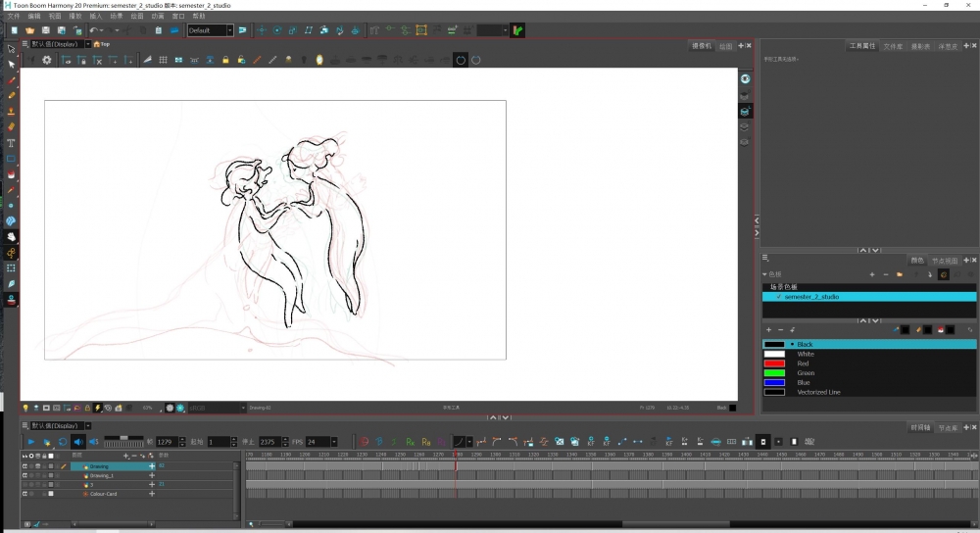Toggle lock on Drawing_1 layer
The image size is (980, 533).
pos(44,475)
